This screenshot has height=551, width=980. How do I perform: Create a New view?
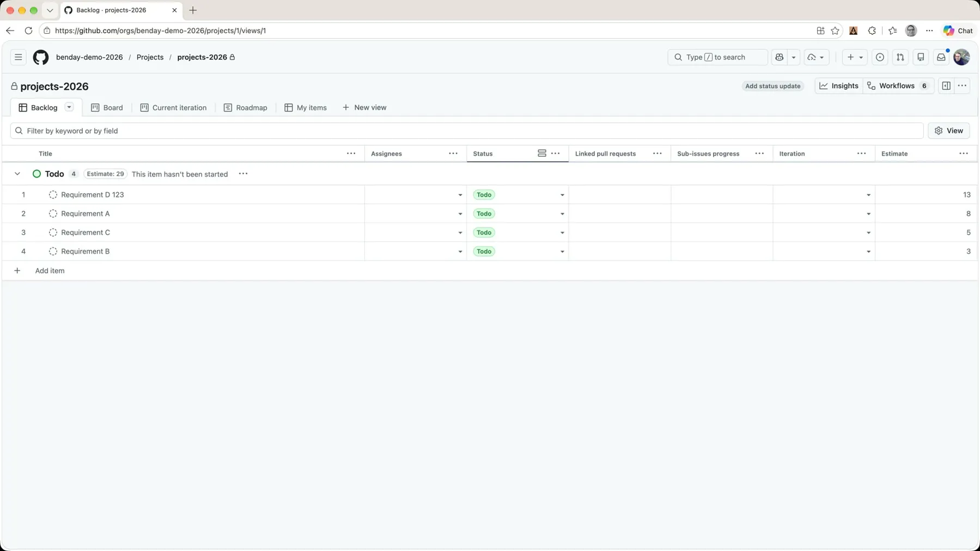point(364,108)
